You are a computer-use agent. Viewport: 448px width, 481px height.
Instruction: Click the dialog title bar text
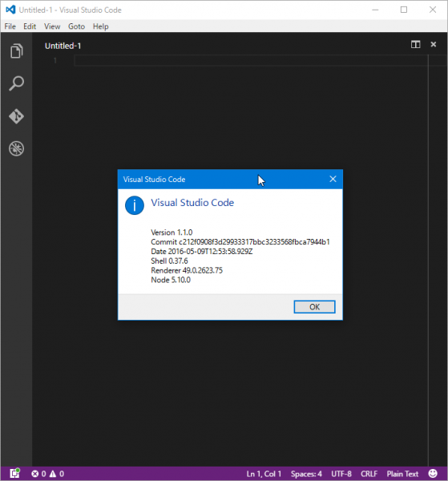click(x=154, y=179)
